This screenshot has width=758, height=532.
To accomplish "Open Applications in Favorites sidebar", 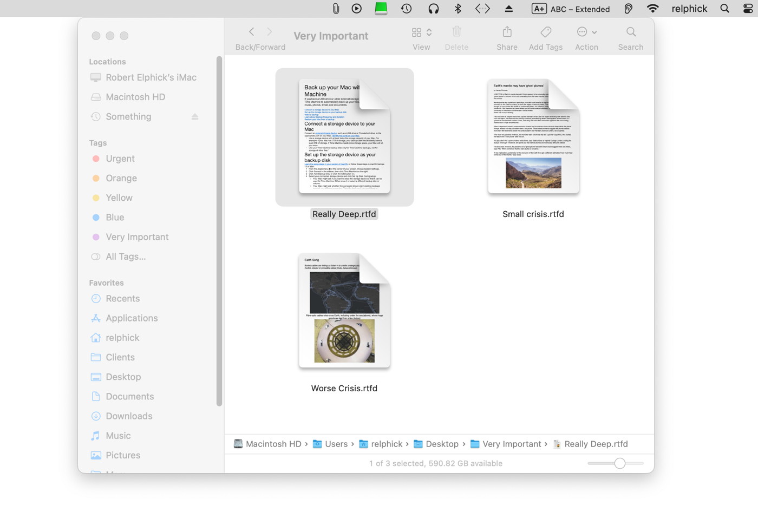I will 132,318.
